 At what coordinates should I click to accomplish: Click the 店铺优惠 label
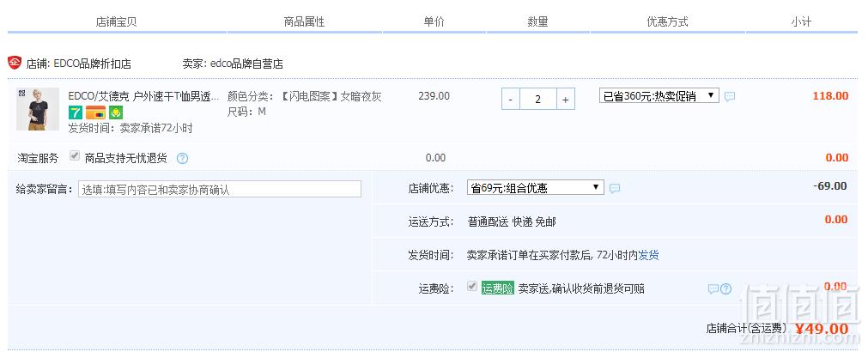click(x=430, y=188)
